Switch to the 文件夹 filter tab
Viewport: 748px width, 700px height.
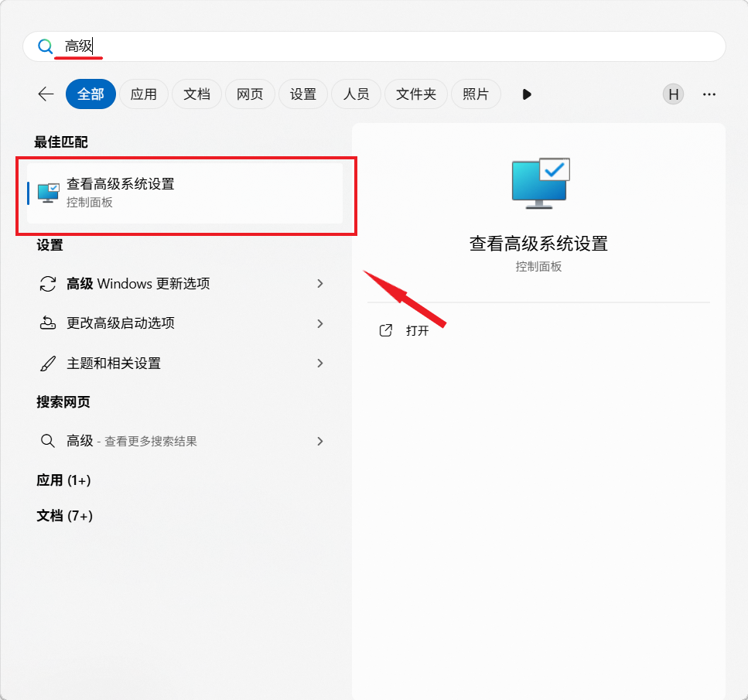(x=415, y=94)
